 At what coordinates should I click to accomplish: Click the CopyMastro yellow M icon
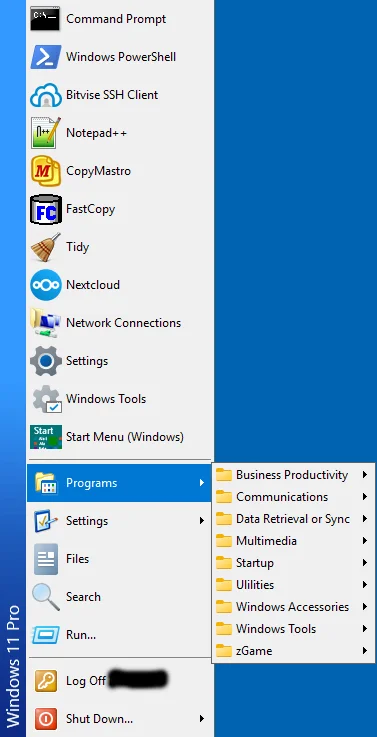(x=46, y=171)
